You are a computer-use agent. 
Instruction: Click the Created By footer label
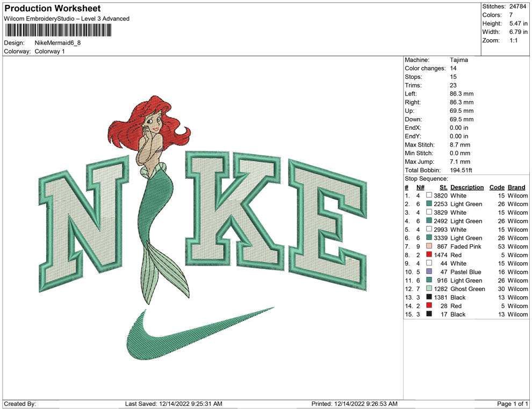pos(20,404)
